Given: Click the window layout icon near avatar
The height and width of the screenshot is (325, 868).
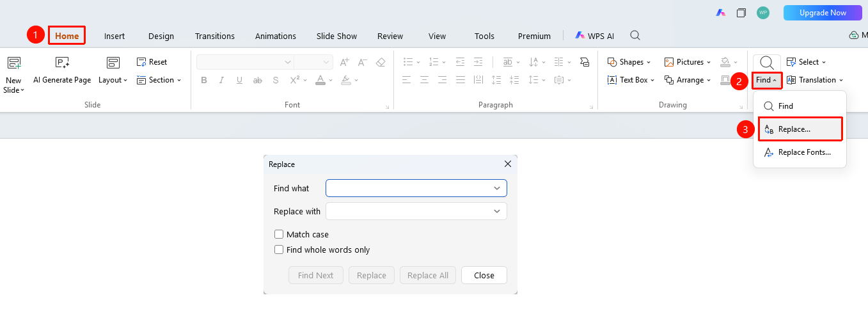Looking at the screenshot, I should click(x=741, y=13).
